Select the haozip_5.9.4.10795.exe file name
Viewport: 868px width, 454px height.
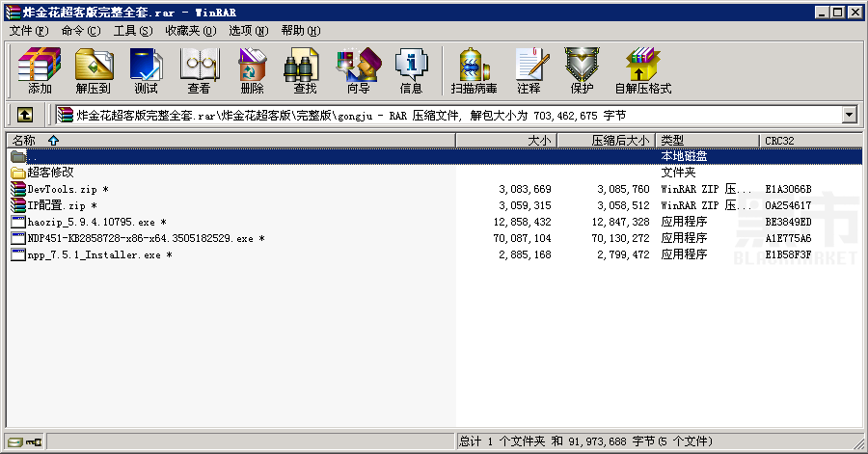pos(96,222)
